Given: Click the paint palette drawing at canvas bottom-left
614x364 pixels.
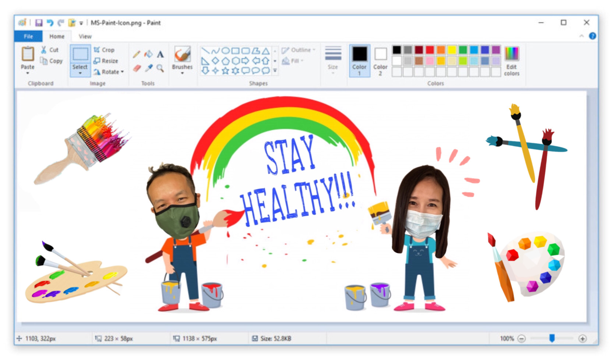Looking at the screenshot, I should pyautogui.click(x=76, y=273).
